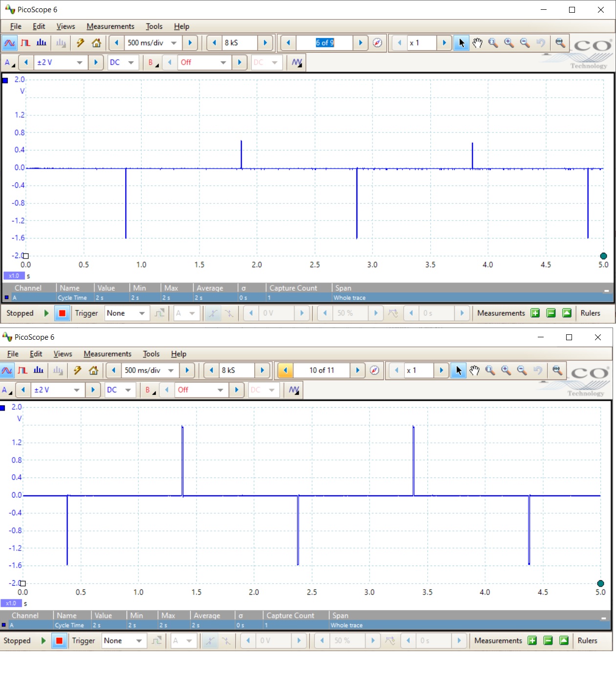The height and width of the screenshot is (700, 616).
Task: Open the signal generator in the upper window
Action: pos(297,63)
